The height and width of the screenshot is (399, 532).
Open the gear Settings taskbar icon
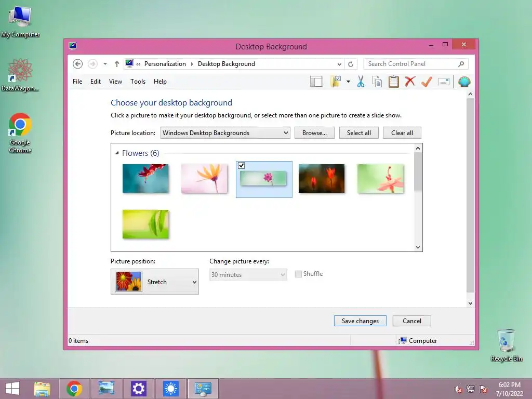[x=138, y=389]
